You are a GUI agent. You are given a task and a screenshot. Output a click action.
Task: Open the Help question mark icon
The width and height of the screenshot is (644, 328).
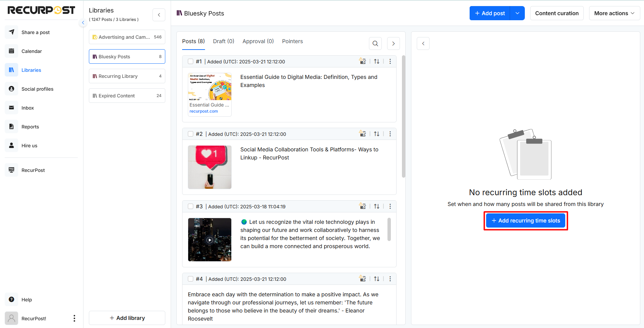(11, 299)
